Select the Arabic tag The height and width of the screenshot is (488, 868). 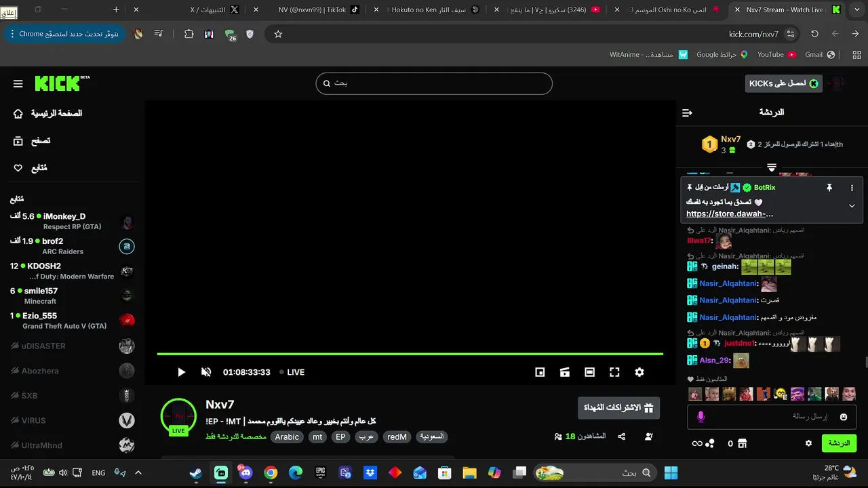[287, 437]
